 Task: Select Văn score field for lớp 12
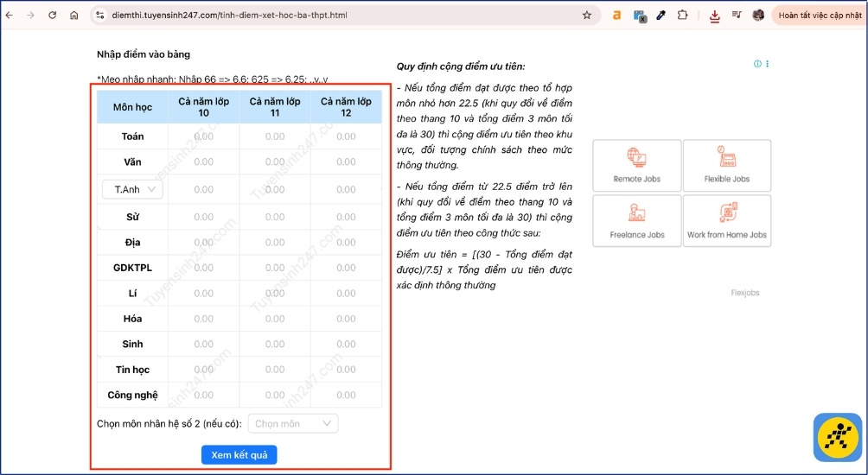coord(346,162)
